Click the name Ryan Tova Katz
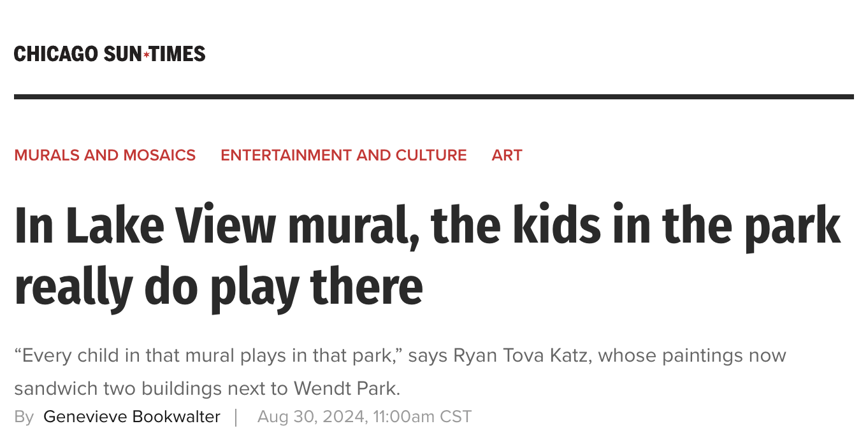Screen dimensions: 868x433 523,355
